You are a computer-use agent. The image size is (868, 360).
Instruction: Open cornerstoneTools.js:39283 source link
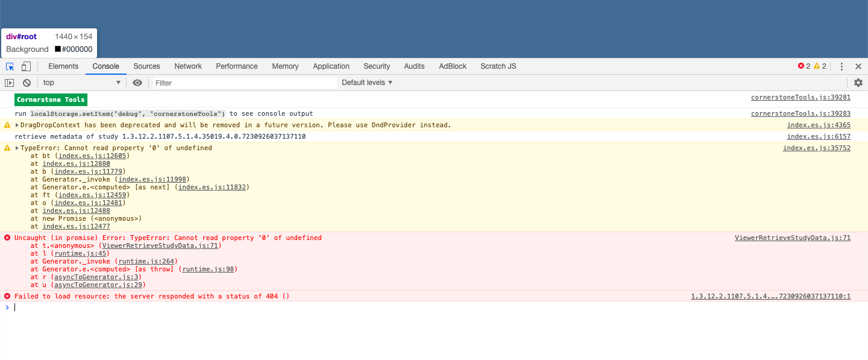point(800,113)
